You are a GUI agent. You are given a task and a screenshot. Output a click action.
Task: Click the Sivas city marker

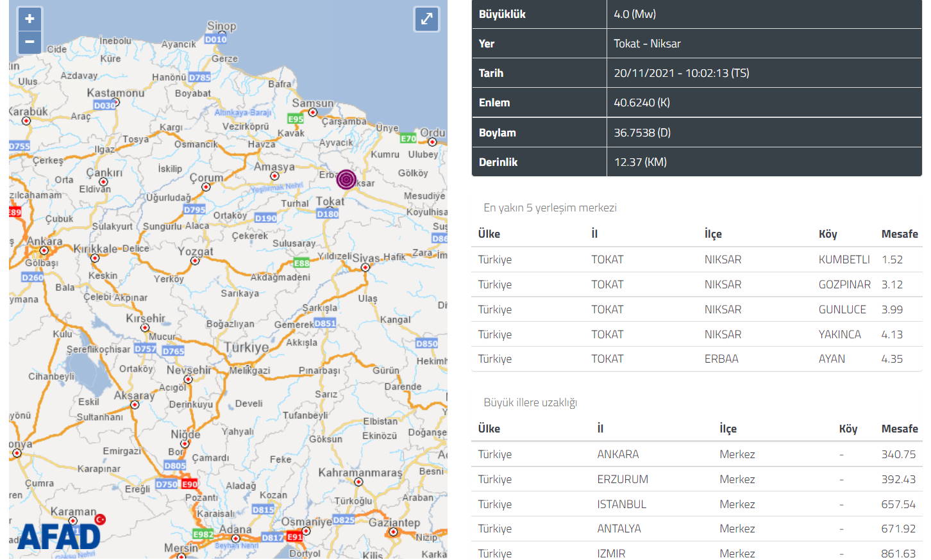tap(365, 267)
